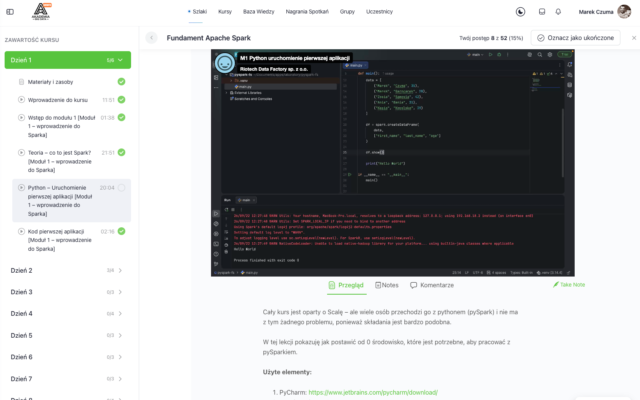The height and width of the screenshot is (400, 640).
Task: Toggle completion check for Teoria – co to jest Spark
Action: 121,153
